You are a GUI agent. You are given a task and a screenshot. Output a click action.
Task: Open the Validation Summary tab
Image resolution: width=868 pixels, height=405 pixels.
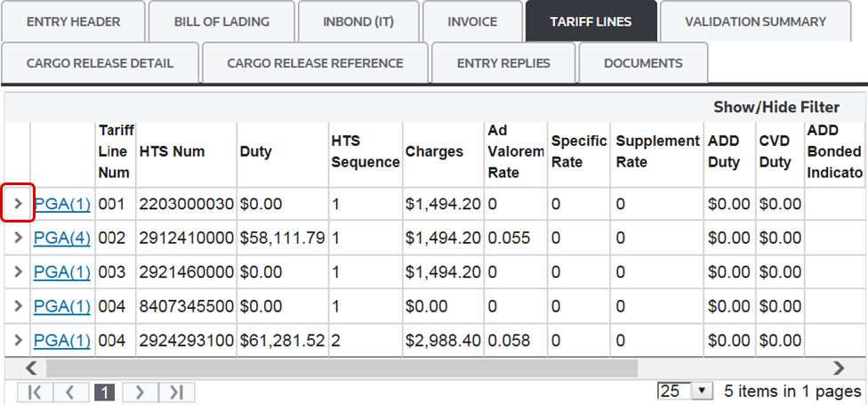[755, 21]
